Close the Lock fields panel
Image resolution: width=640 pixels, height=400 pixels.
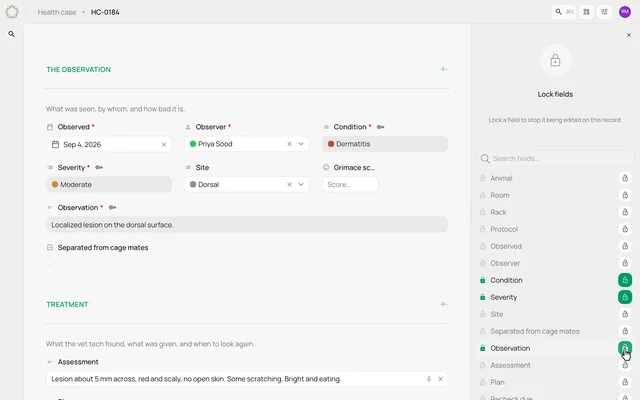tap(629, 35)
